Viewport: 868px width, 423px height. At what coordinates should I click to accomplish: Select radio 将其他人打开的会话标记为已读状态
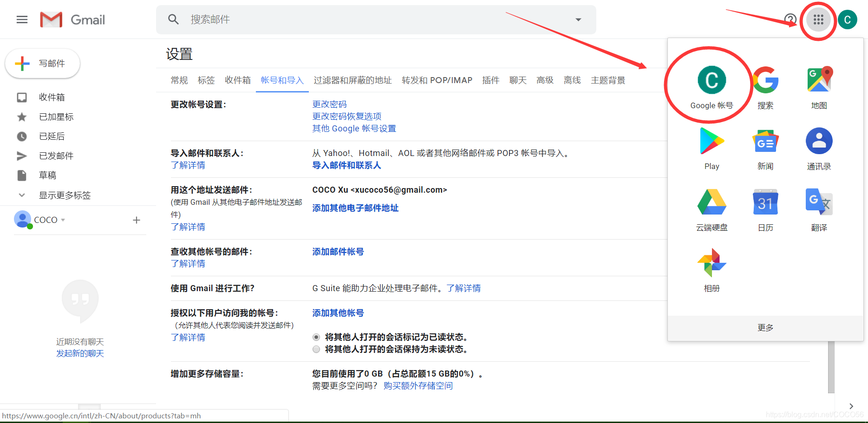pos(316,337)
